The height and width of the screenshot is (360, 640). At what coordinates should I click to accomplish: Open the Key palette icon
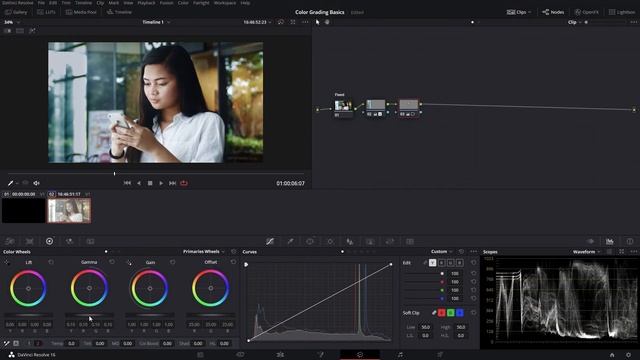[370, 241]
